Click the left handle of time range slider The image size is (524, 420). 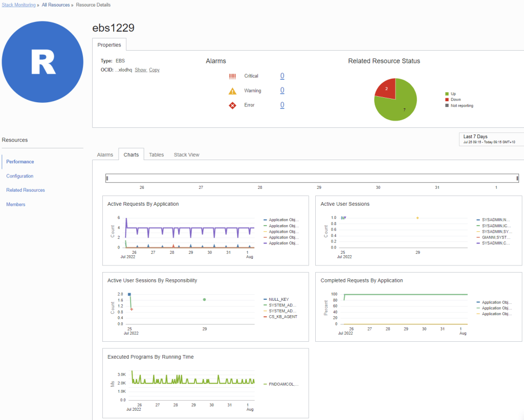click(107, 178)
